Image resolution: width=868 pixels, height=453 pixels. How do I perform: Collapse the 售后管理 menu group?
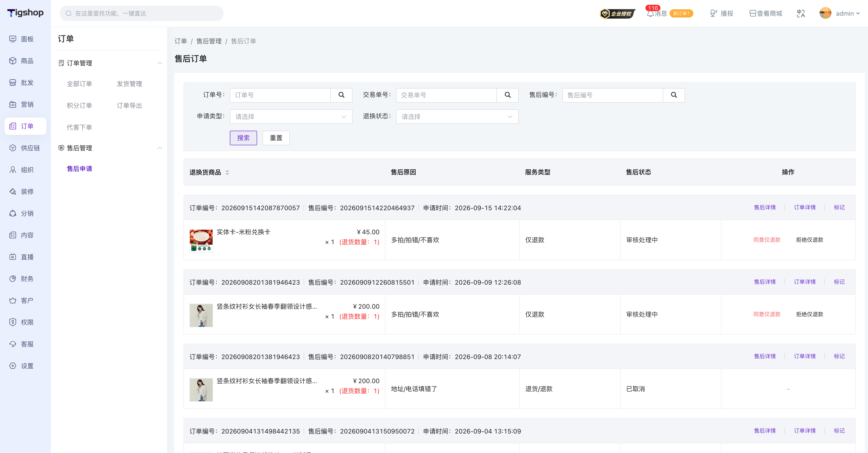(x=160, y=148)
